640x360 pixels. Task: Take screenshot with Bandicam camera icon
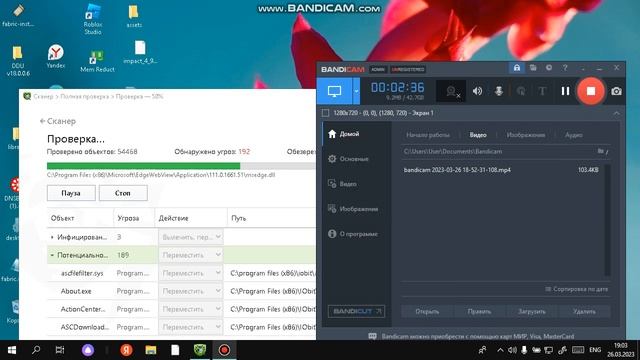(616, 91)
